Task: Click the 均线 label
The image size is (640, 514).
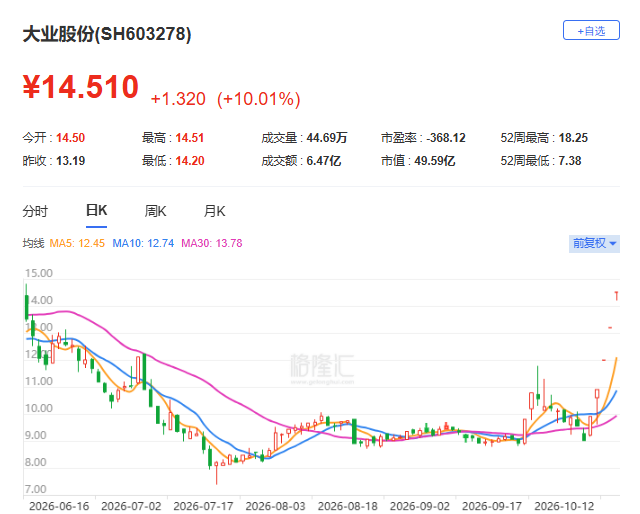Action: click(33, 243)
